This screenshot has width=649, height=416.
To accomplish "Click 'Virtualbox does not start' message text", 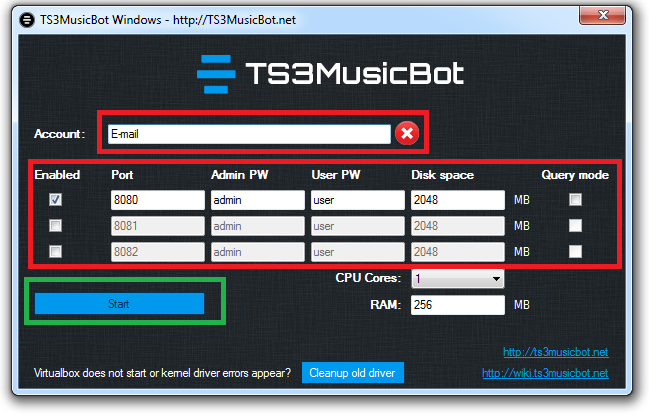I will coord(162,373).
